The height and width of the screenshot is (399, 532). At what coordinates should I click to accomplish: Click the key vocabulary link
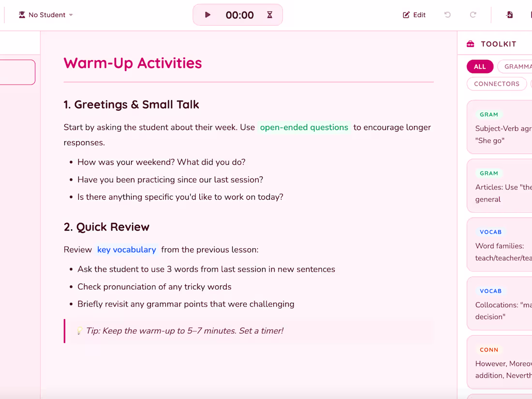point(126,250)
